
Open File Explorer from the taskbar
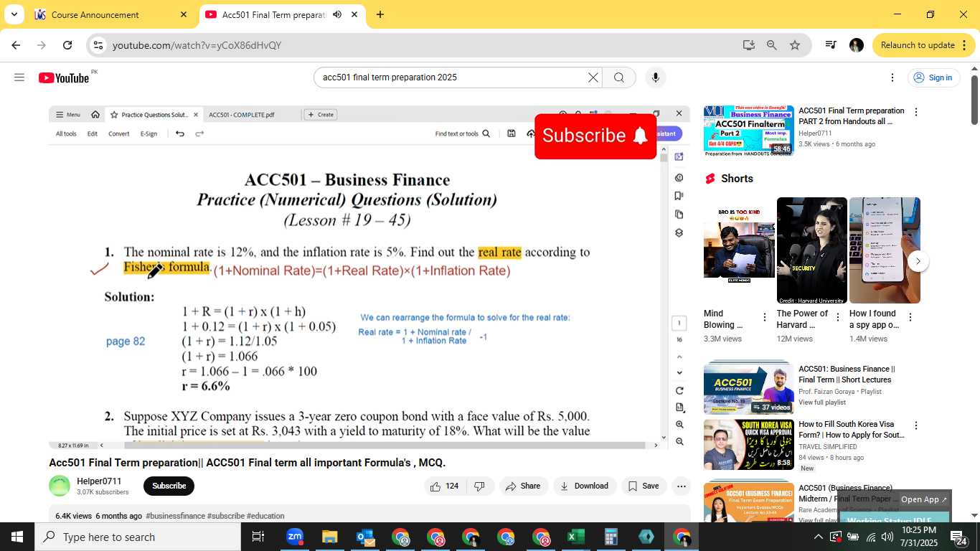coord(329,537)
